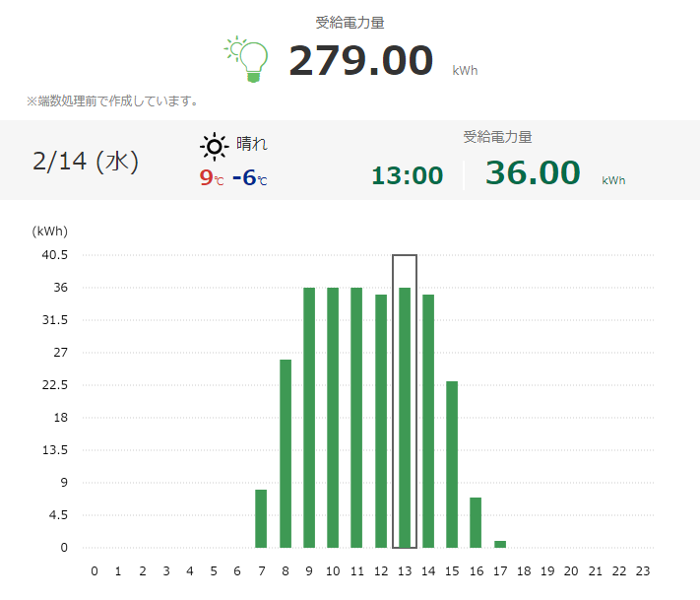Click the hour 13 x-axis label
The image size is (700, 600).
click(405, 571)
